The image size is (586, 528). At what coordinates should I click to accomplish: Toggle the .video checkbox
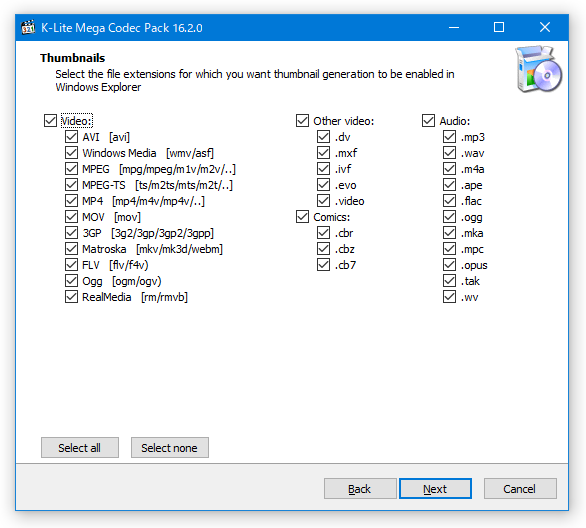point(324,201)
